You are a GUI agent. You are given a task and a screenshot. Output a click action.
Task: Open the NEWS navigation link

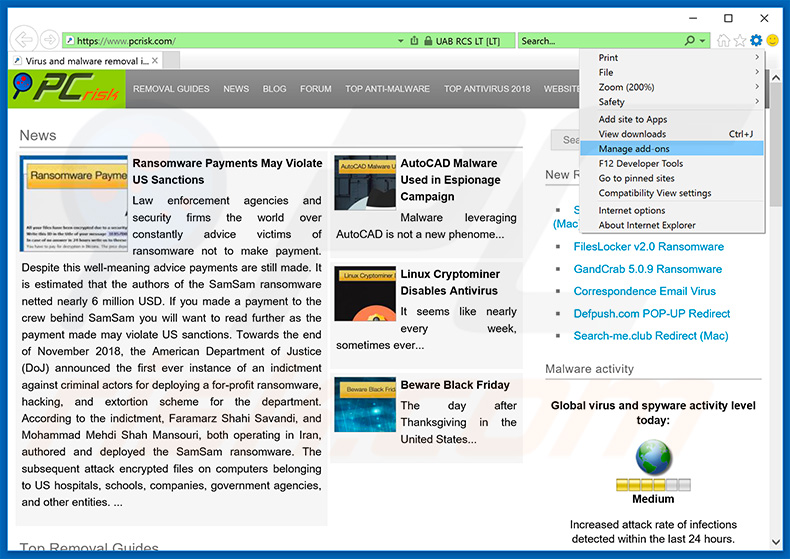236,89
